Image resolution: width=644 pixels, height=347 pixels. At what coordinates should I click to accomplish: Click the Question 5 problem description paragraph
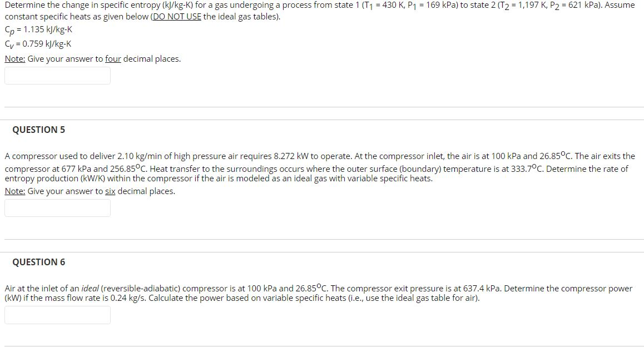[317, 167]
